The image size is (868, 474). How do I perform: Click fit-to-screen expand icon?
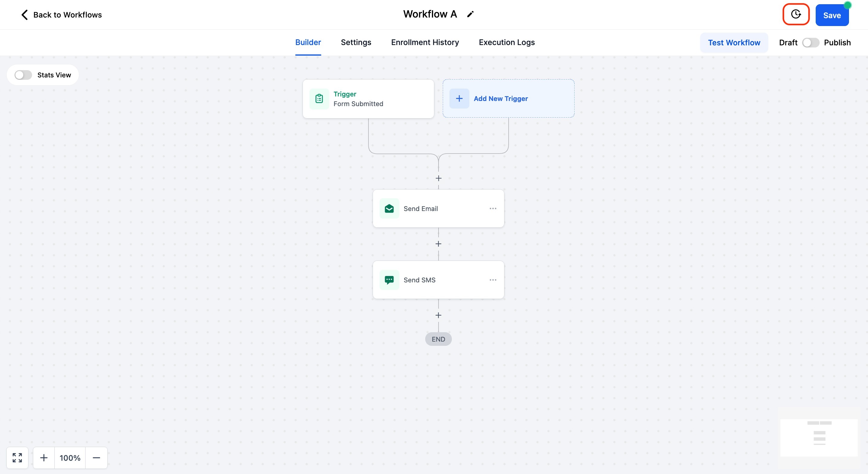coord(17,457)
